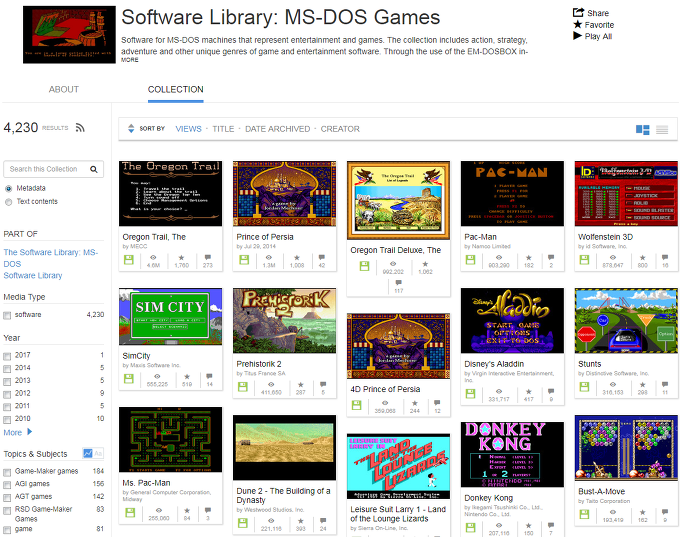Open Leisure Suit Larry 1 title link
This screenshot has width=680, height=537.
398,514
